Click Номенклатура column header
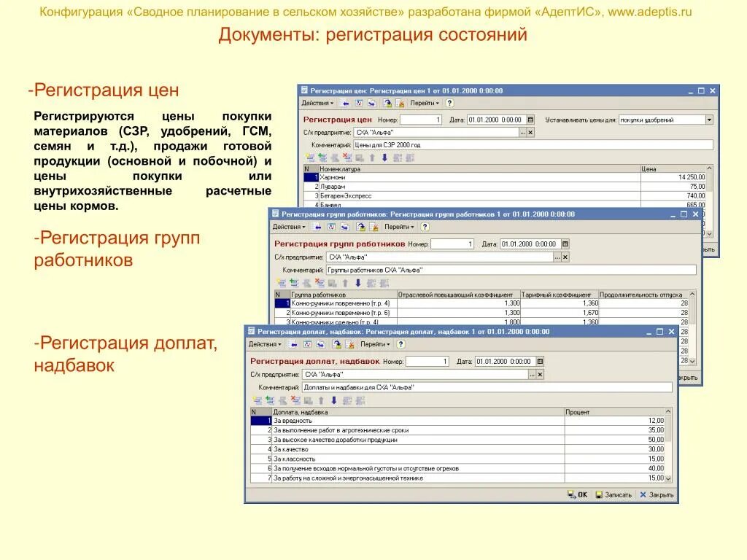Image resolution: width=747 pixels, height=560 pixels. [x=479, y=168]
